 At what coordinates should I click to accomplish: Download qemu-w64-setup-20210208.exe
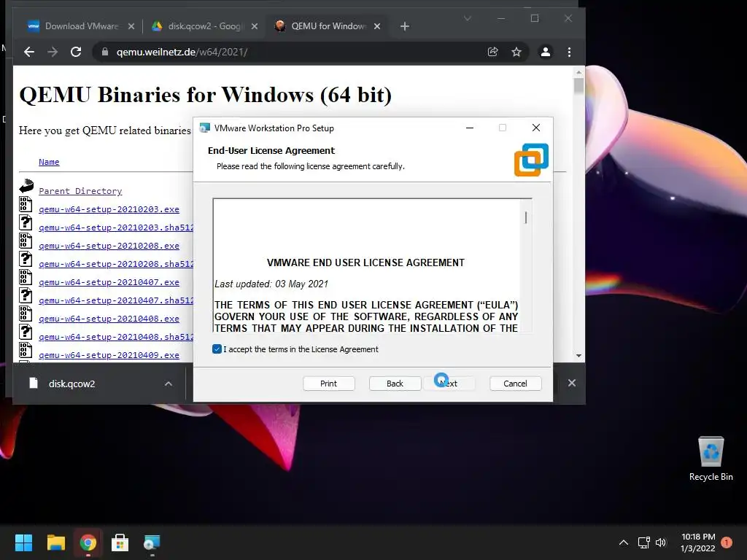(x=109, y=246)
